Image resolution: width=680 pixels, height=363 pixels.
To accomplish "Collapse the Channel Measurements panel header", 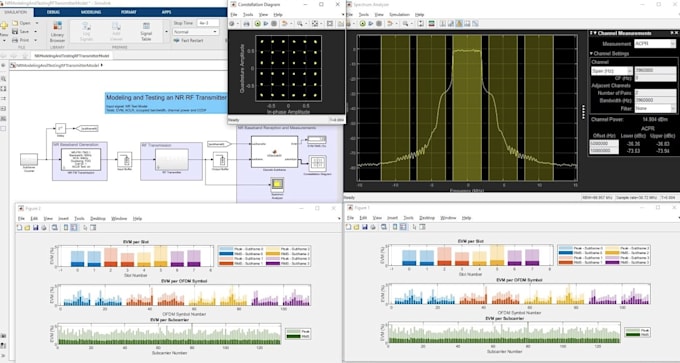I will tap(595, 33).
